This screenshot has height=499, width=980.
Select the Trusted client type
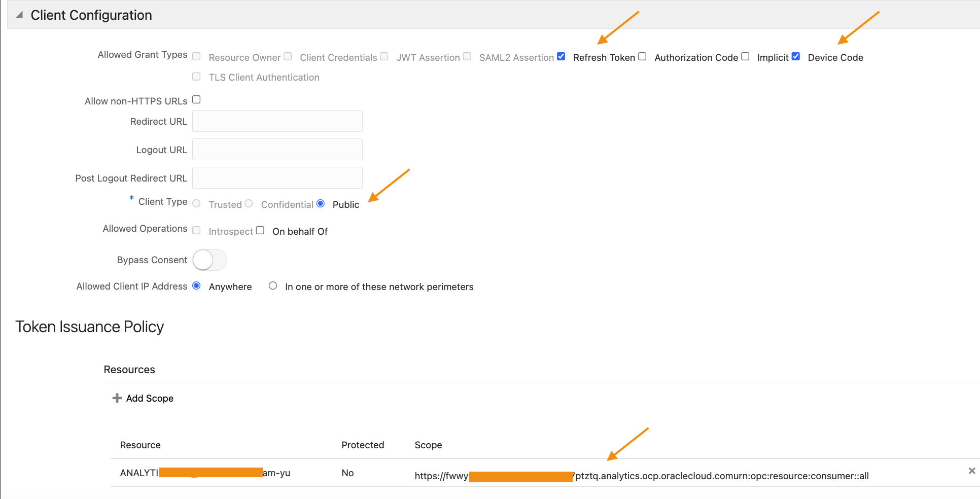point(196,203)
